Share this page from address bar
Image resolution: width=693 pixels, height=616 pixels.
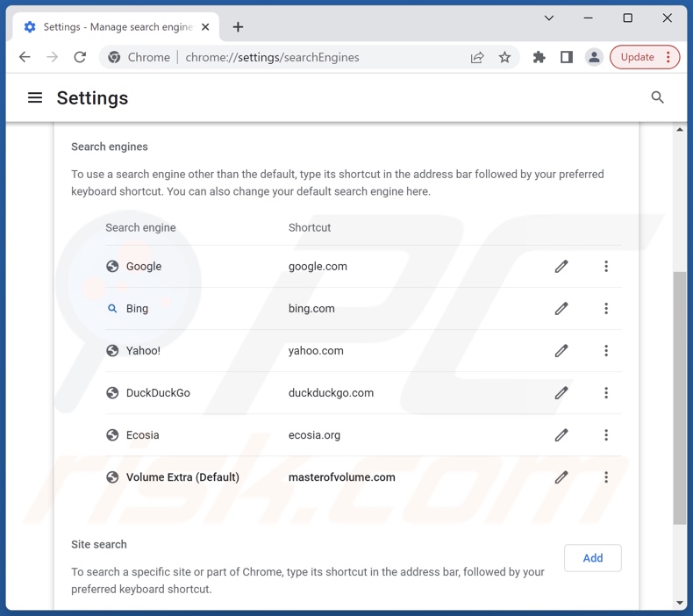pos(477,57)
